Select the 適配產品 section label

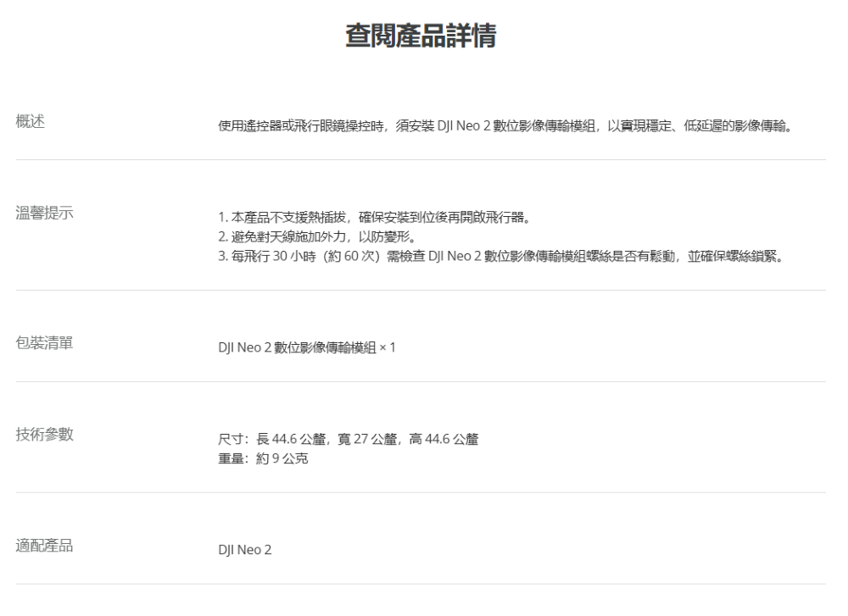(x=44, y=545)
